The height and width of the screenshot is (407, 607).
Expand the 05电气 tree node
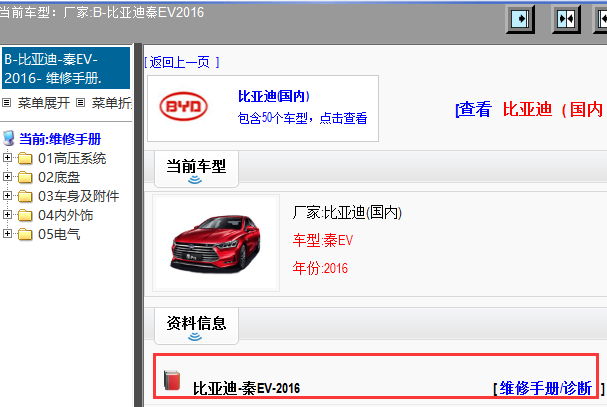pos(7,234)
